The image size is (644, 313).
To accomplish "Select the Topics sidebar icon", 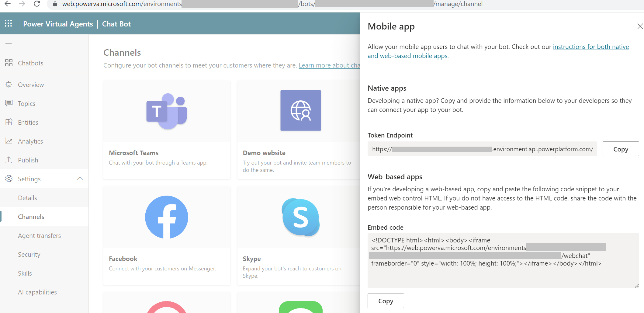I will tap(9, 103).
